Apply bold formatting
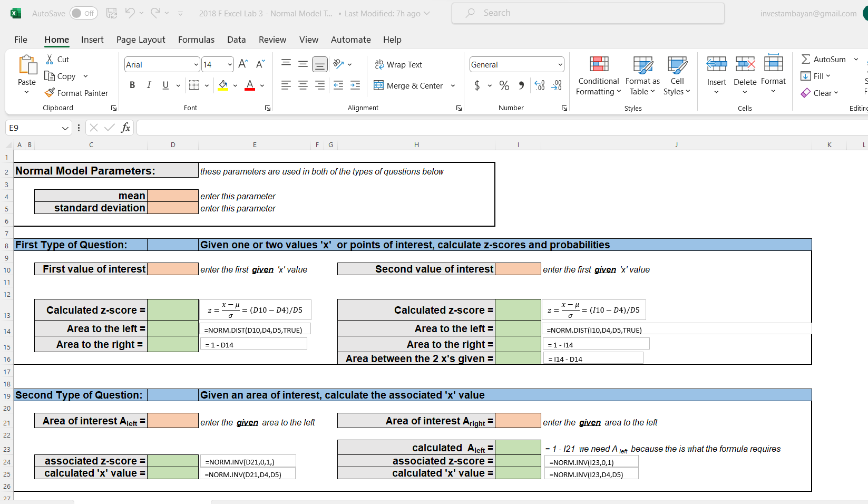The height and width of the screenshot is (504, 868). (x=132, y=85)
